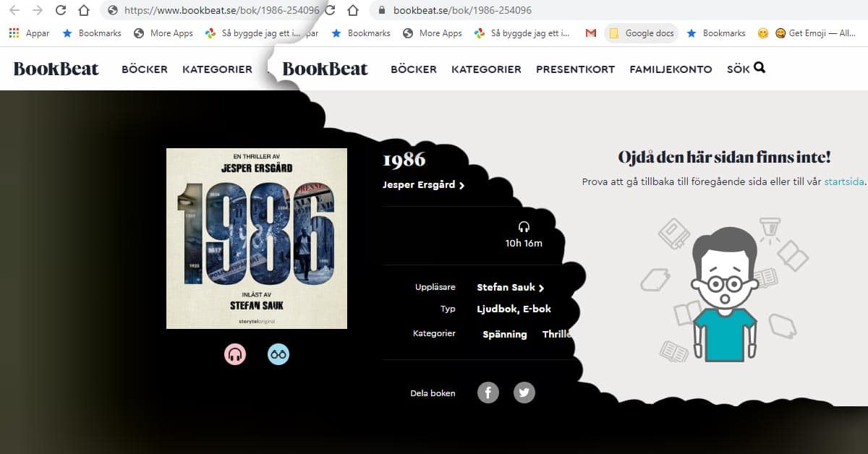The image size is (868, 454).
Task: Open the Get Emoji bookmark
Action: tap(815, 33)
